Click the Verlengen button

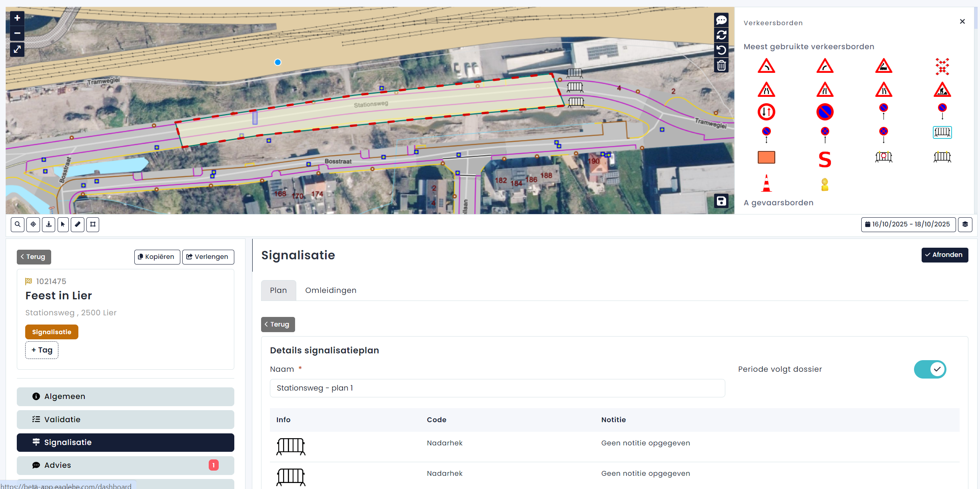click(208, 257)
